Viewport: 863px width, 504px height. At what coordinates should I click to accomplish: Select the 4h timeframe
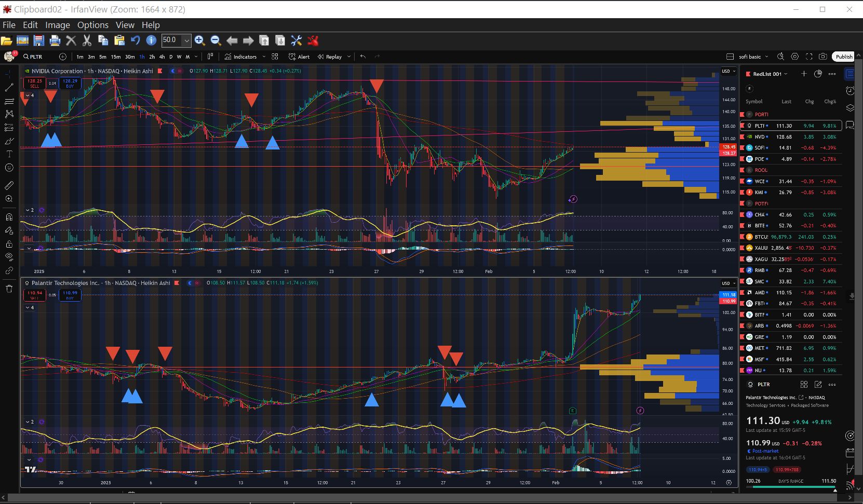click(x=161, y=57)
